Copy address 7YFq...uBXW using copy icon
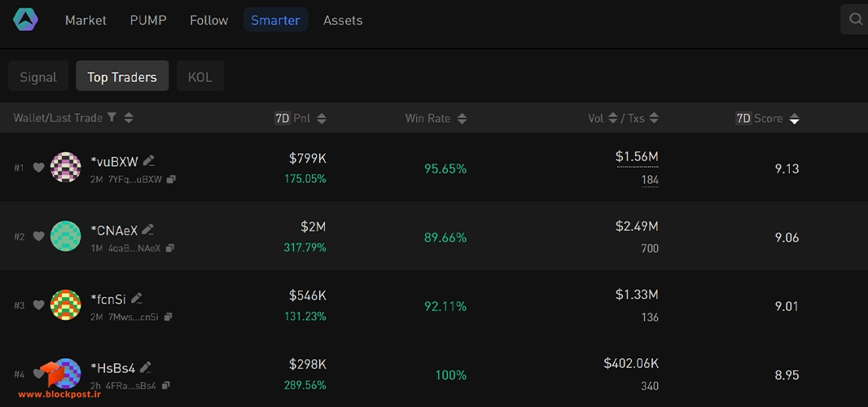868x407 pixels. (x=171, y=179)
